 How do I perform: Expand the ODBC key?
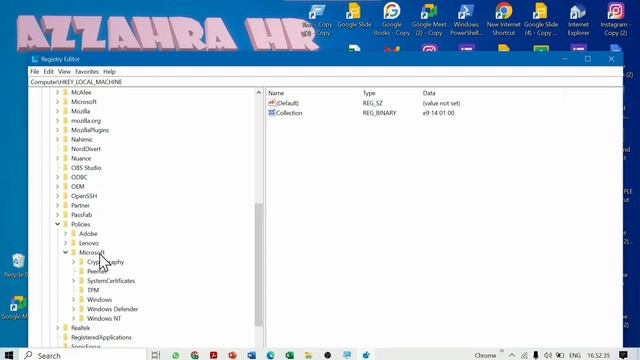point(58,177)
